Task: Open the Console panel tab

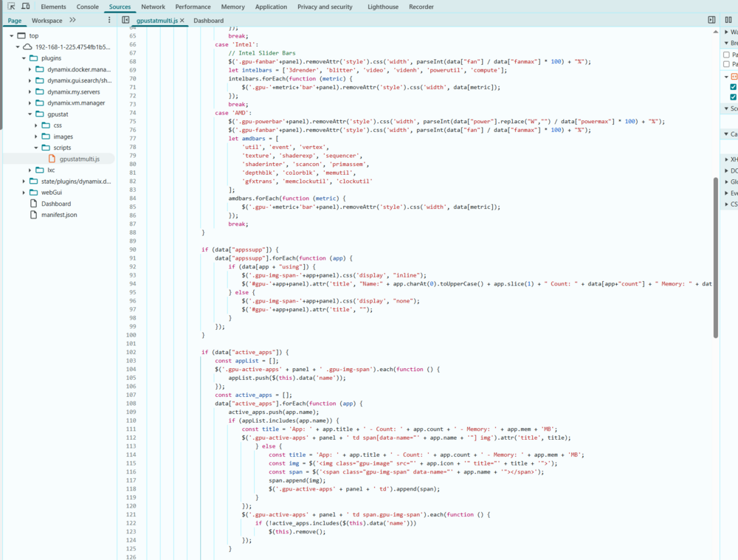Action: (x=88, y=7)
